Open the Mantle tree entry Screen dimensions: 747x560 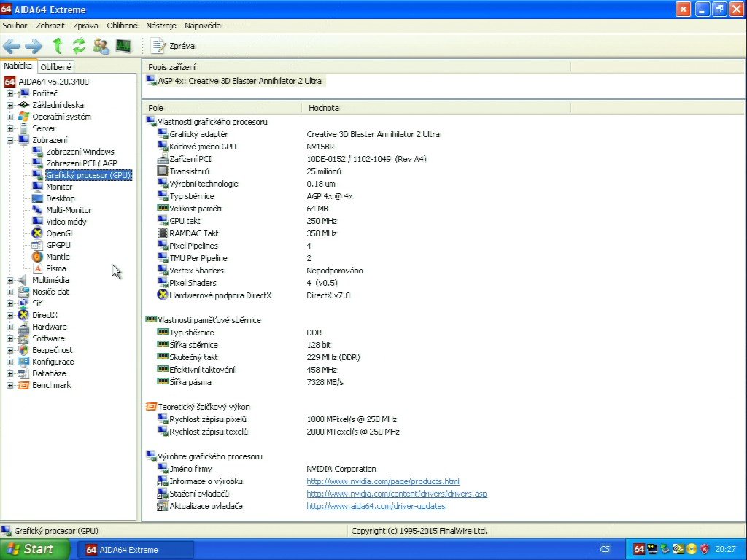(x=58, y=257)
